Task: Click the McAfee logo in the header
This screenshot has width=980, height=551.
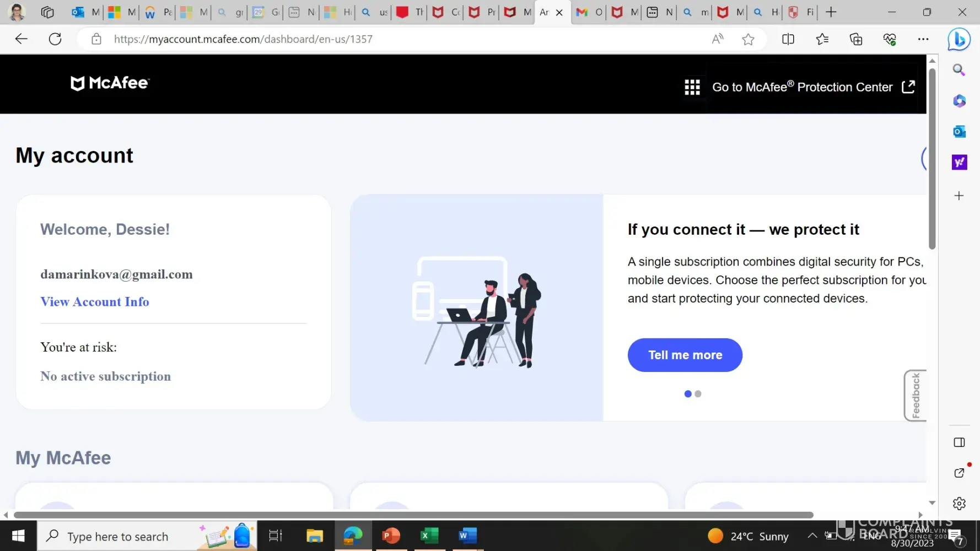Action: pyautogui.click(x=110, y=83)
